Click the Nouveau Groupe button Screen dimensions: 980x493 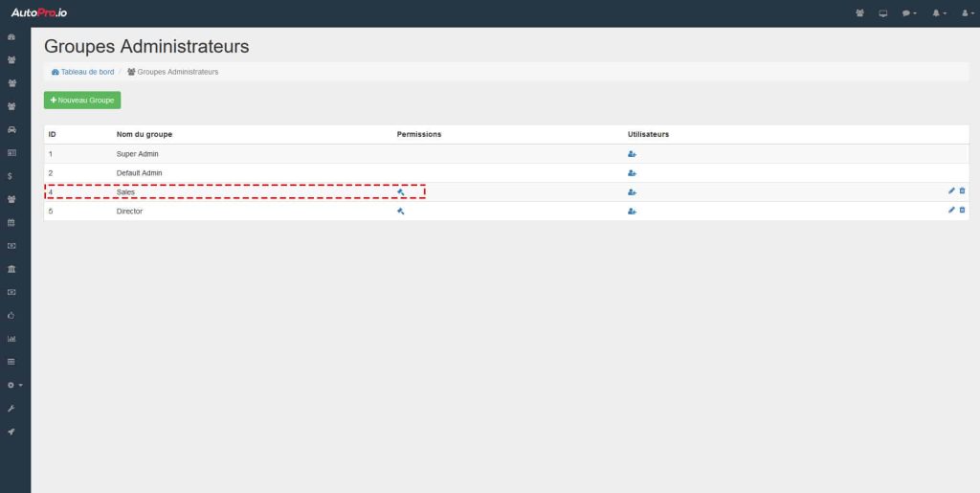tap(82, 100)
